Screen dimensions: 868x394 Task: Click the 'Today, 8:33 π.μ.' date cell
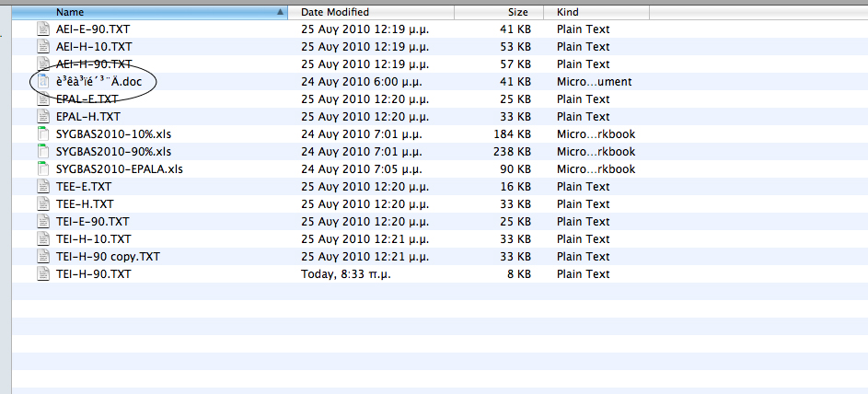tap(346, 274)
